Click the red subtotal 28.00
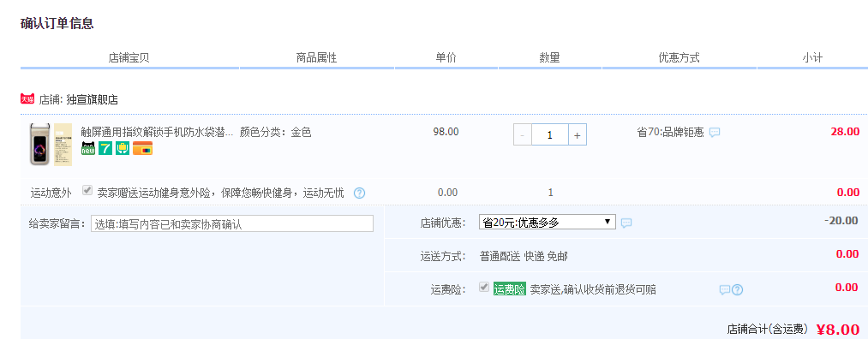Screen dimensions: 868x339 [x=845, y=132]
